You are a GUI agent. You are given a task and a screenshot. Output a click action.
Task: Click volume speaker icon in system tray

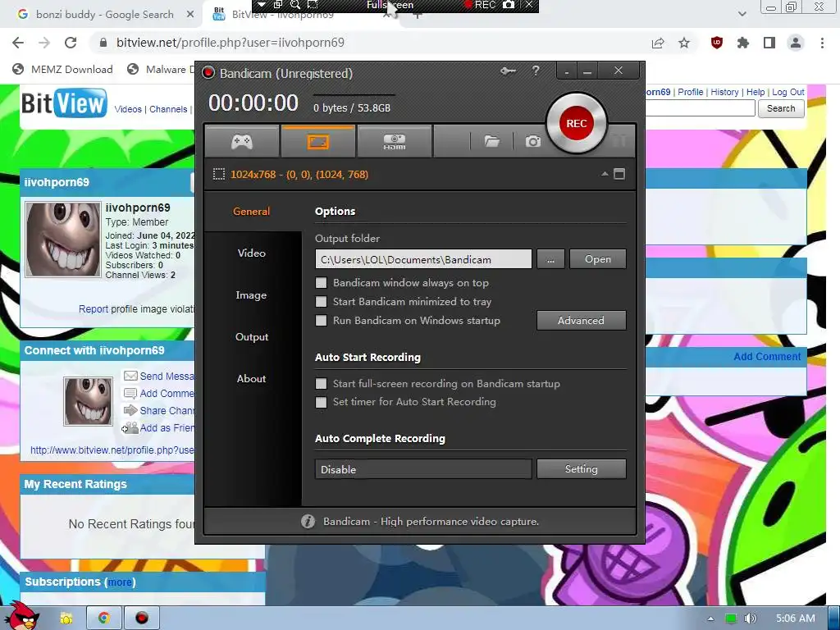tap(750, 619)
